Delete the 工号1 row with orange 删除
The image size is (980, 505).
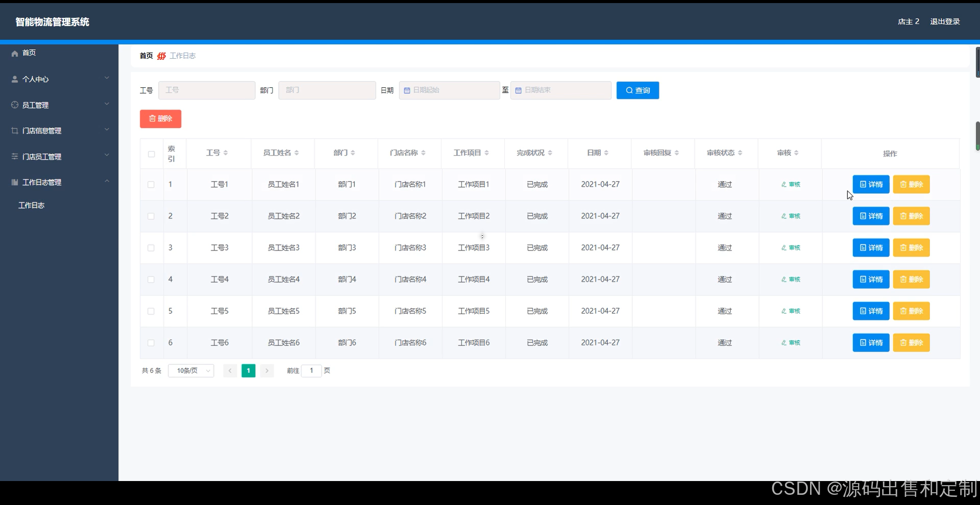(911, 185)
